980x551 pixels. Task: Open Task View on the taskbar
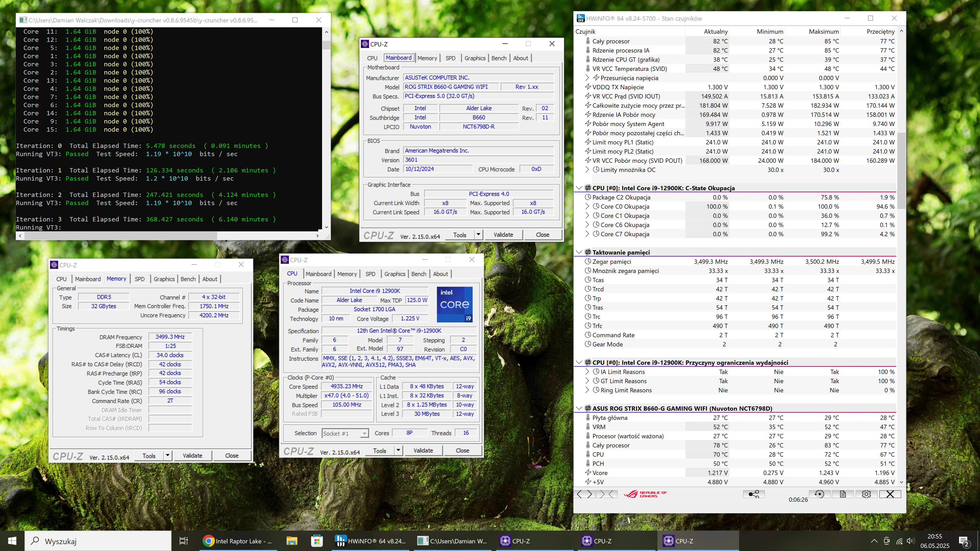click(x=184, y=541)
